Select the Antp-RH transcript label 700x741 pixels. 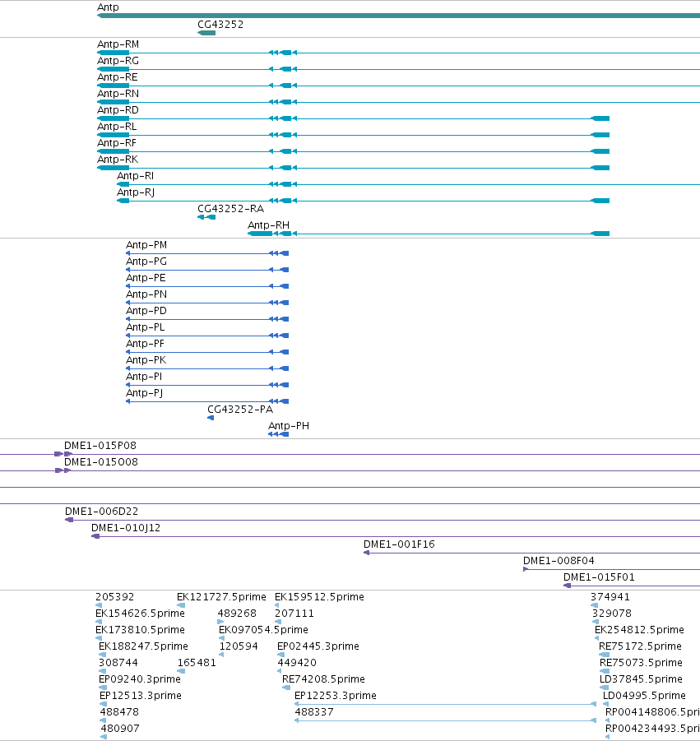pyautogui.click(x=268, y=225)
